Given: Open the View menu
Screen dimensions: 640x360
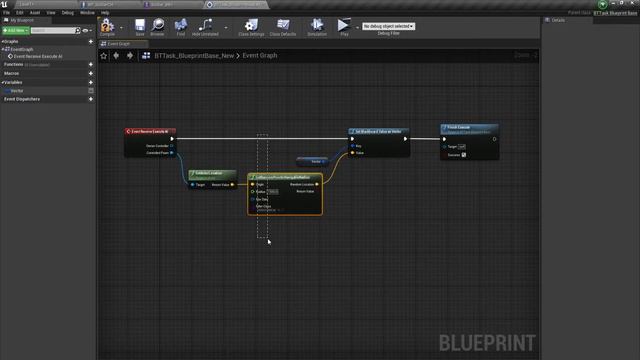Looking at the screenshot, I should (51, 13).
